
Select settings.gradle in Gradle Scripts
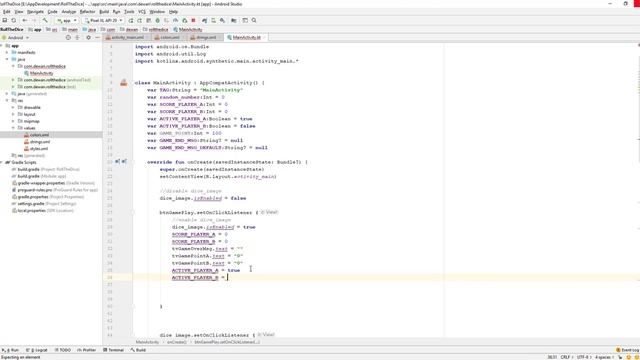[x=31, y=204]
